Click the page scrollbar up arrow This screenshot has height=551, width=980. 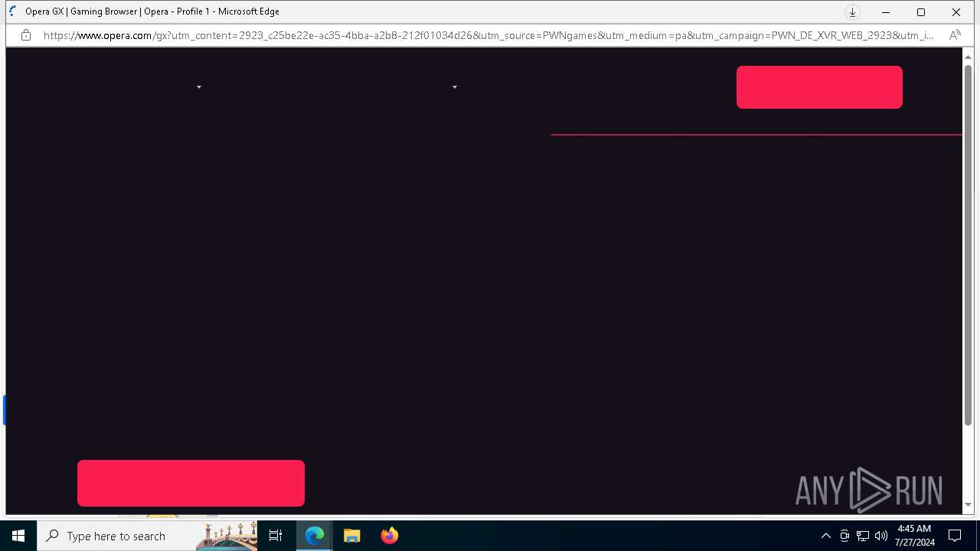click(x=969, y=57)
